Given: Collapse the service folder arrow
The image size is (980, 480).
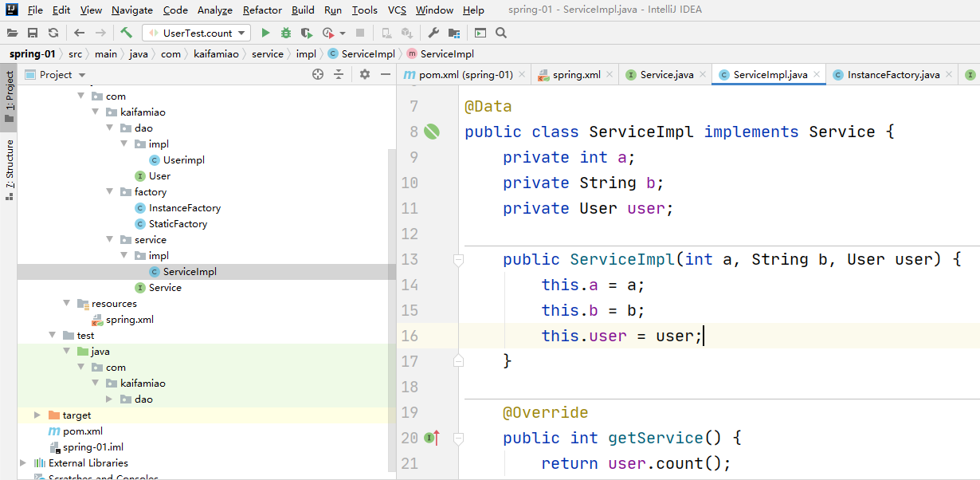Looking at the screenshot, I should pos(110,240).
